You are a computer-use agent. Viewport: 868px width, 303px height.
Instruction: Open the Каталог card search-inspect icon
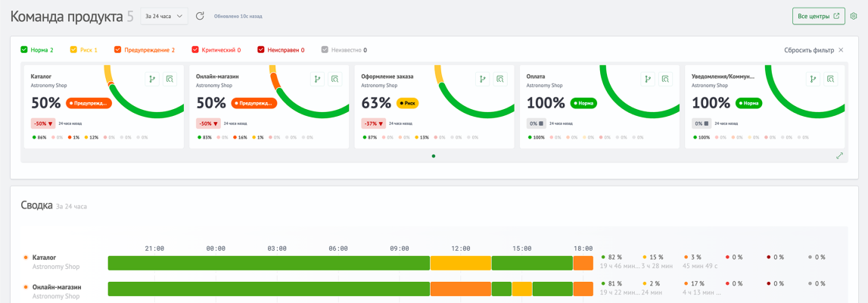tap(170, 80)
